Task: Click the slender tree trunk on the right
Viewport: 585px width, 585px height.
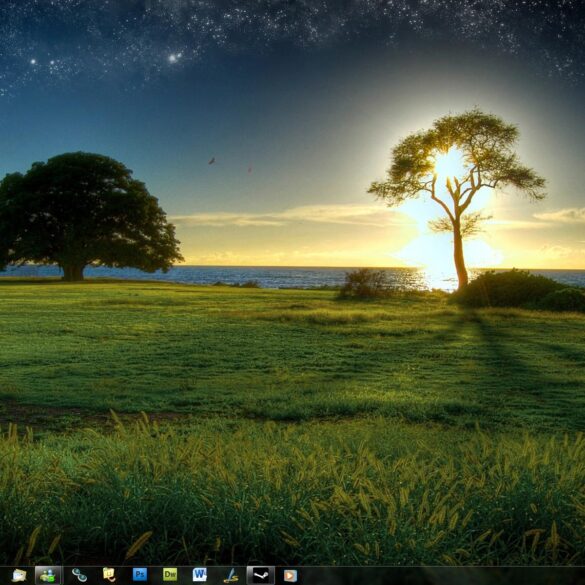Action: (x=459, y=254)
